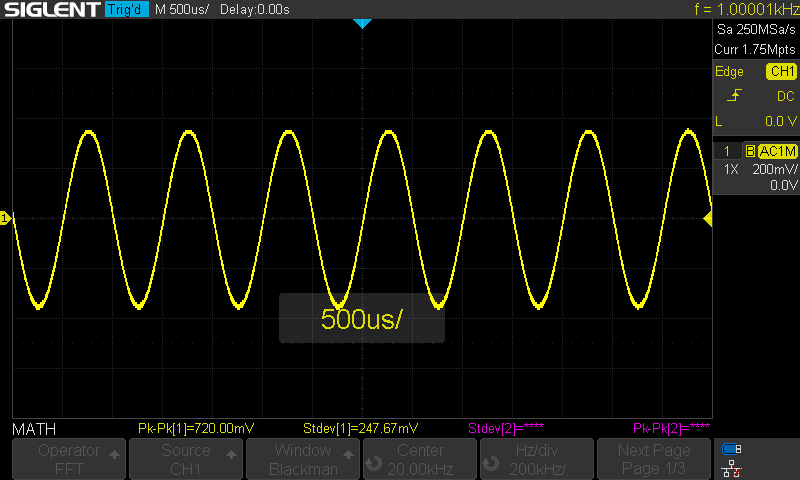The width and height of the screenshot is (800, 480).
Task: Open the Window Blackman selector
Action: pyautogui.click(x=303, y=459)
